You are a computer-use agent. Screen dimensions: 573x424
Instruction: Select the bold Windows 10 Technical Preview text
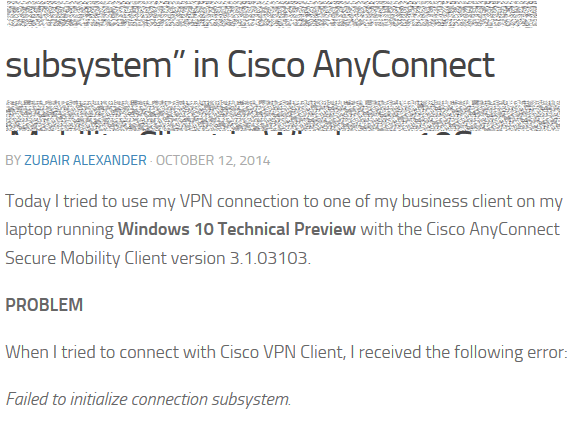point(237,229)
